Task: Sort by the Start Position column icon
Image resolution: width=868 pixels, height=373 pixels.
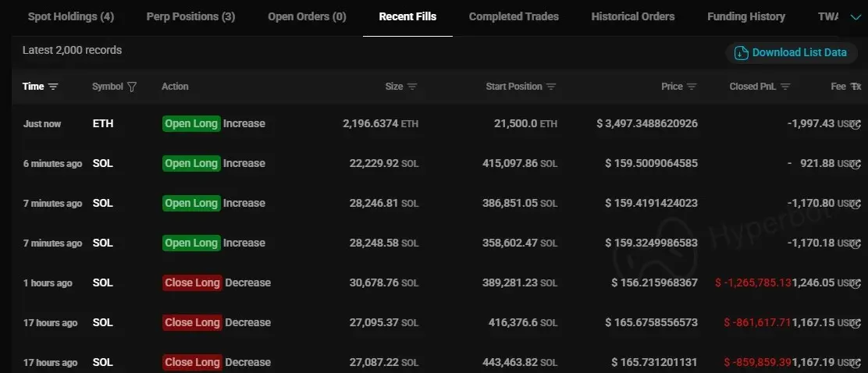Action: coord(551,87)
